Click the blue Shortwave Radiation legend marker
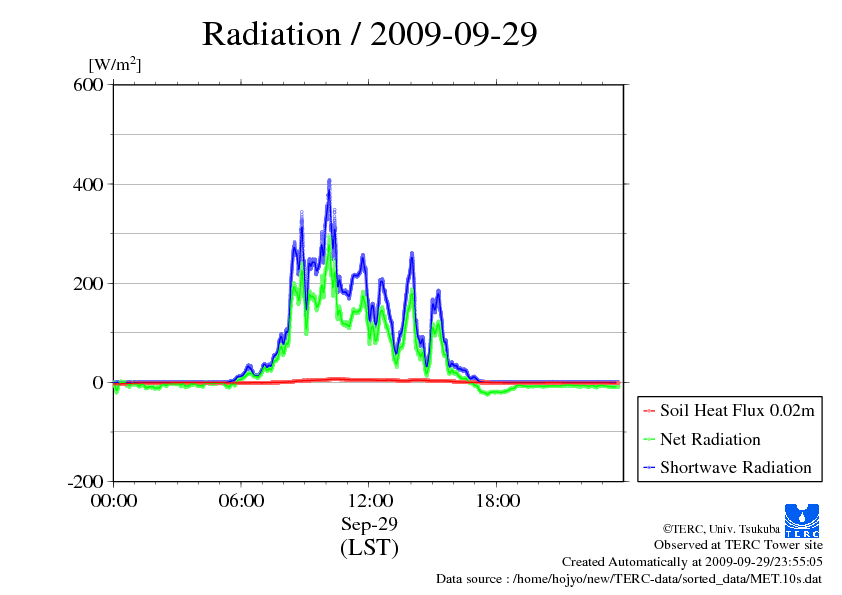The image size is (842, 595). pos(649,468)
